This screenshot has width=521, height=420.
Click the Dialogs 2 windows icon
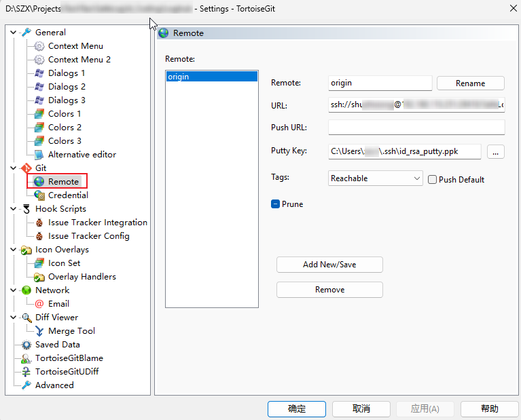39,87
